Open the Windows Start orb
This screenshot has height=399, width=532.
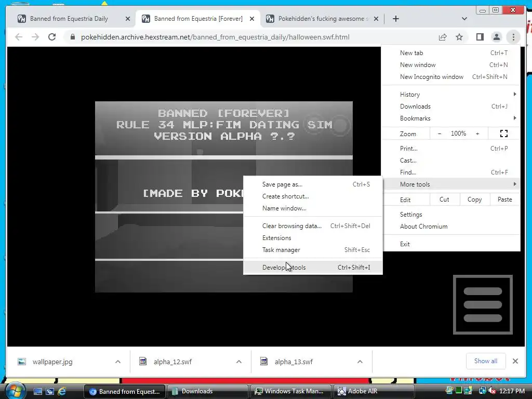click(15, 391)
